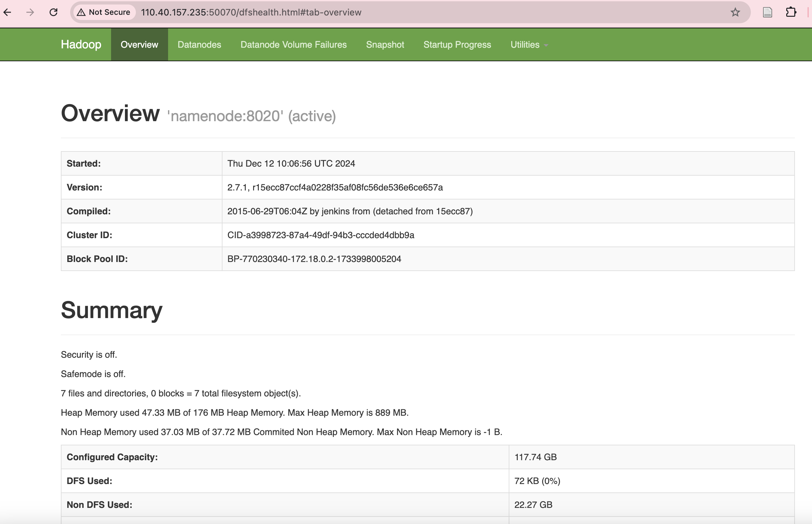Click the '7 files and directories, 0 blocks' line
The image size is (812, 524).
click(181, 393)
